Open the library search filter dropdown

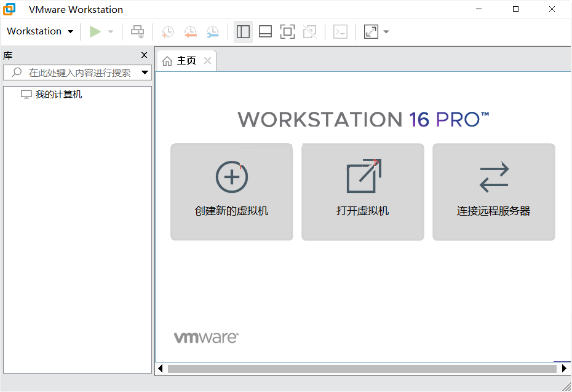(x=145, y=73)
